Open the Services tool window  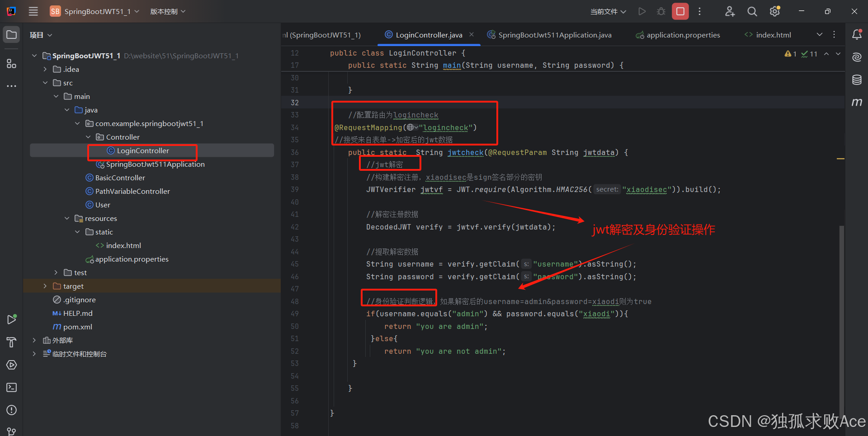(12, 365)
